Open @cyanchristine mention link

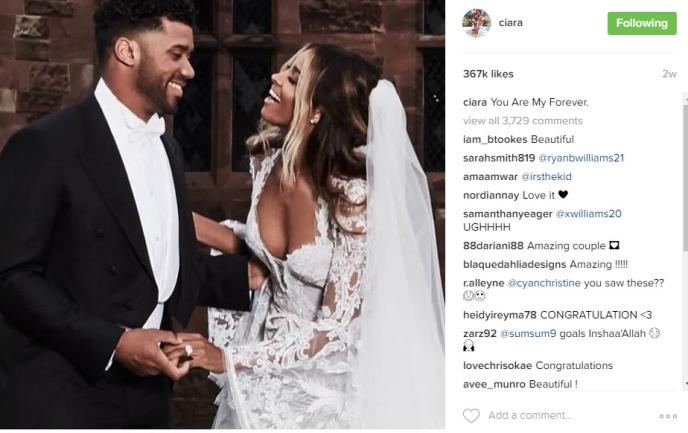coord(544,283)
